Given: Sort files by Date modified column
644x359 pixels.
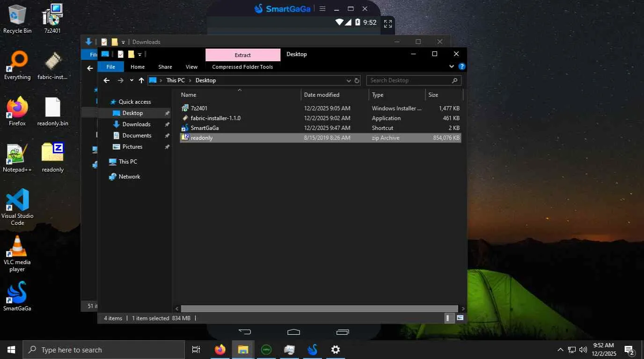Looking at the screenshot, I should [x=335, y=95].
